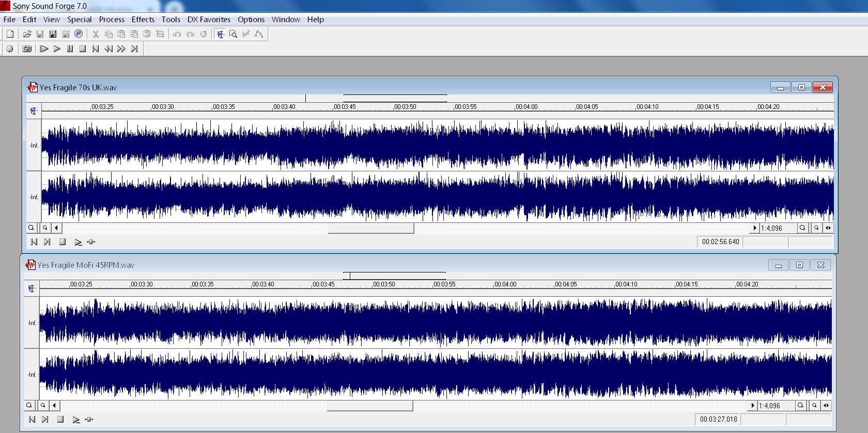Select the Magnify tool
868x433 pixels.
point(233,34)
